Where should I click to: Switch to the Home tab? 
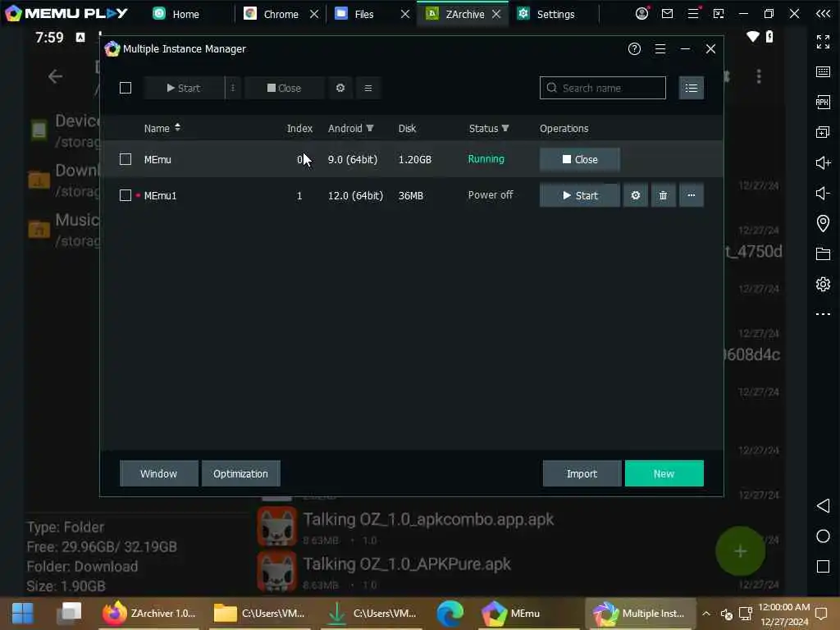[176, 14]
